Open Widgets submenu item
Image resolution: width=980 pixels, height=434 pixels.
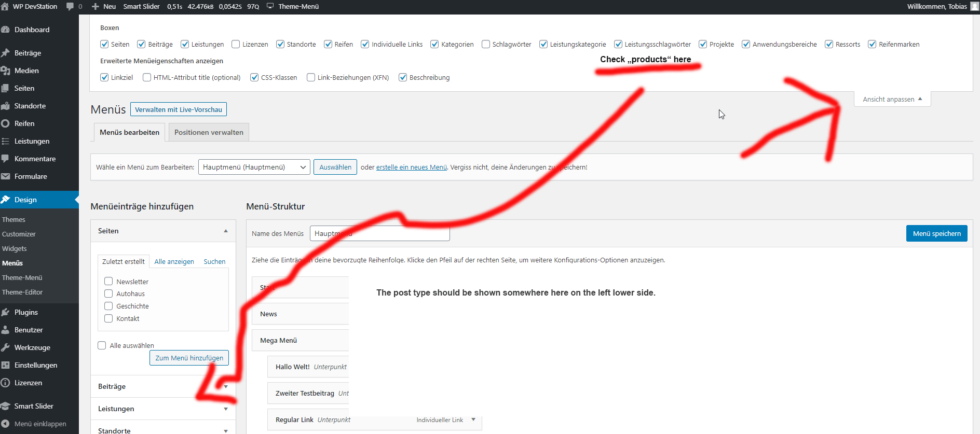pyautogui.click(x=14, y=248)
